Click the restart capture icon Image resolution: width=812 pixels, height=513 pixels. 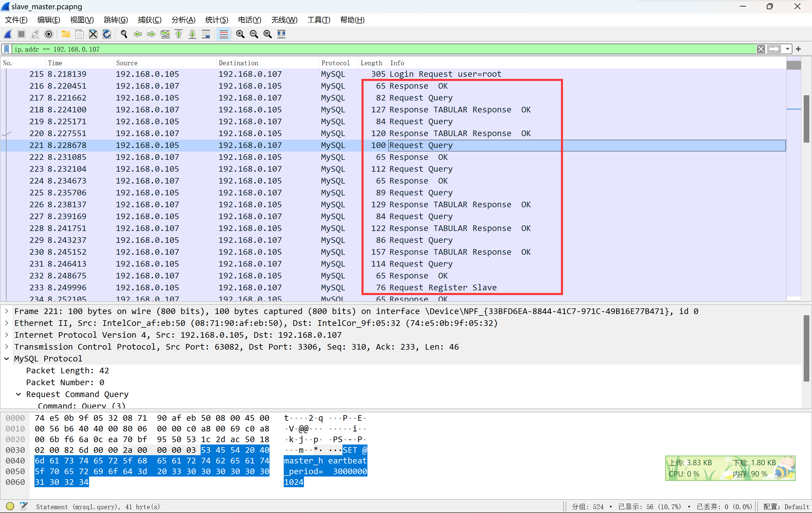[35, 34]
